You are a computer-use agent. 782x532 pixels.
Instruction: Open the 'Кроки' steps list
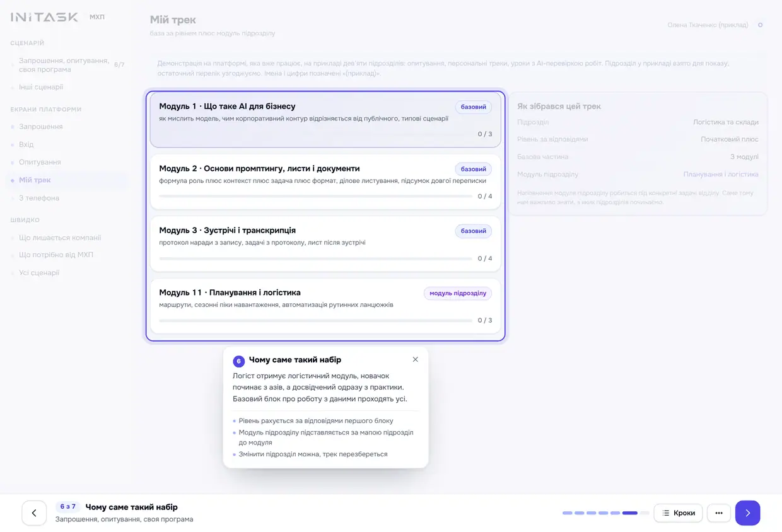point(678,513)
